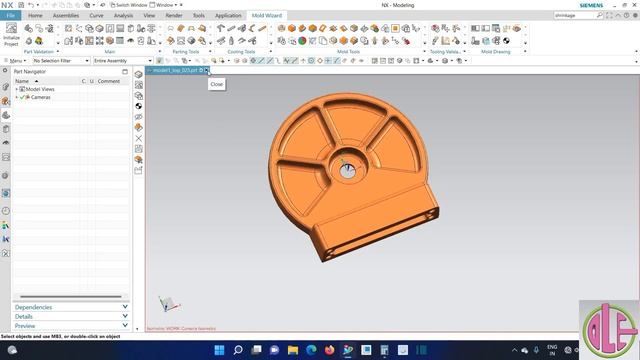Expand the Cooling Tools group arrow
Viewport: 640px width, 360px height.
[271, 51]
